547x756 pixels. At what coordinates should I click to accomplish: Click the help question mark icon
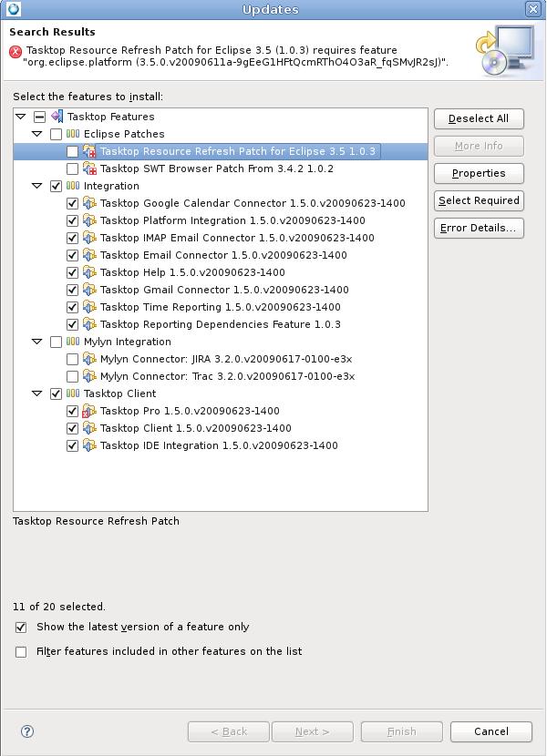click(x=27, y=731)
